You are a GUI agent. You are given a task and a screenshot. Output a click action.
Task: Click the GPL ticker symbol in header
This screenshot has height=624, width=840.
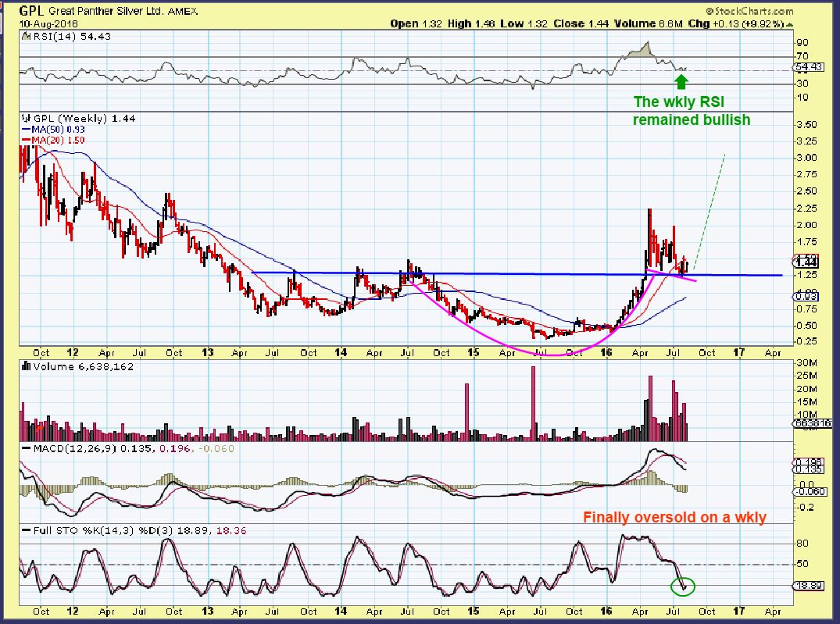click(31, 11)
